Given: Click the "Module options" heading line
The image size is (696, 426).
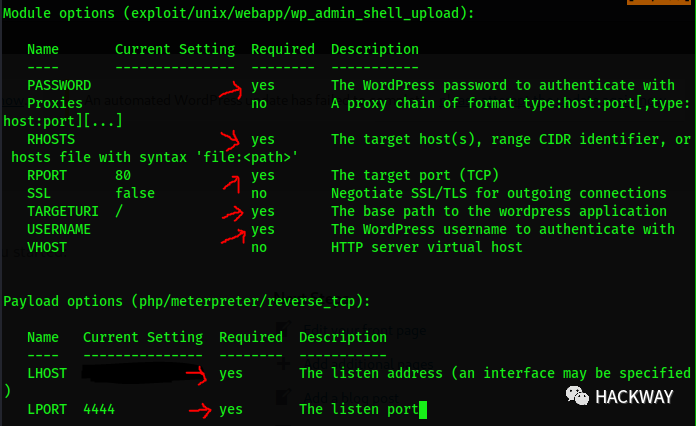Looking at the screenshot, I should point(236,13).
